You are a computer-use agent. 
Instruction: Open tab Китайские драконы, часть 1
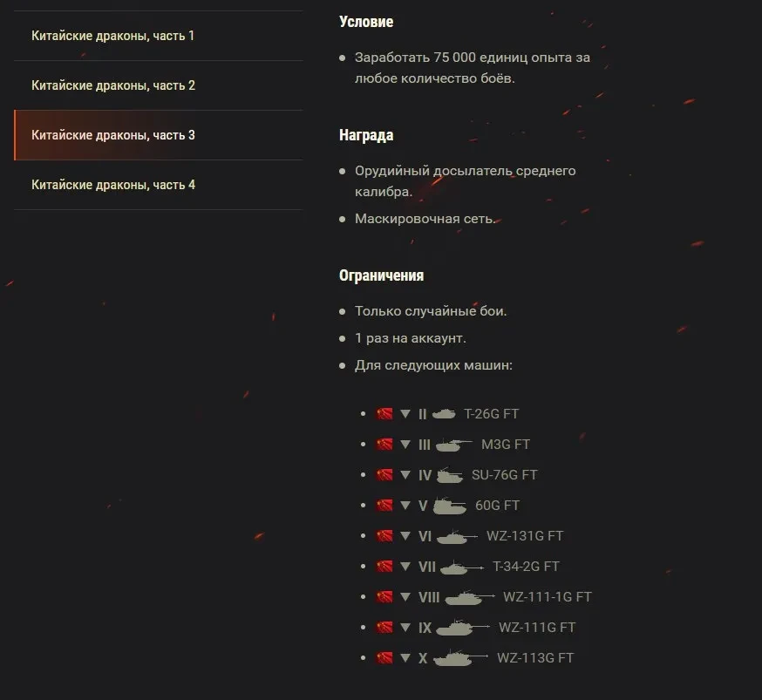159,36
